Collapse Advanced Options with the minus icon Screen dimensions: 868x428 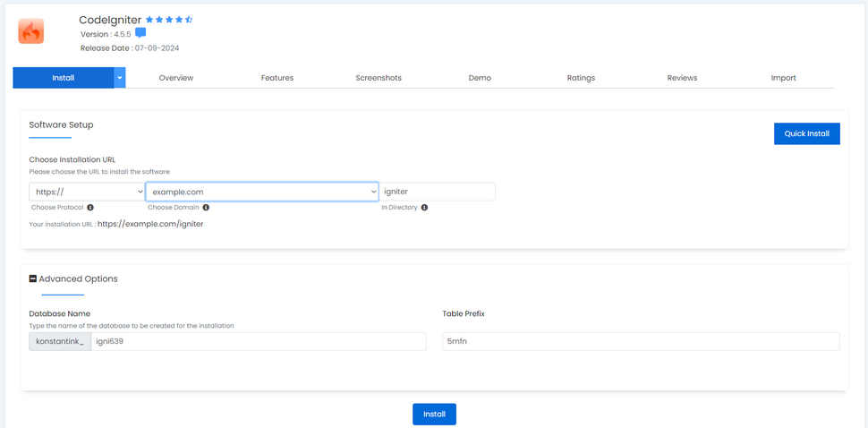(x=32, y=279)
